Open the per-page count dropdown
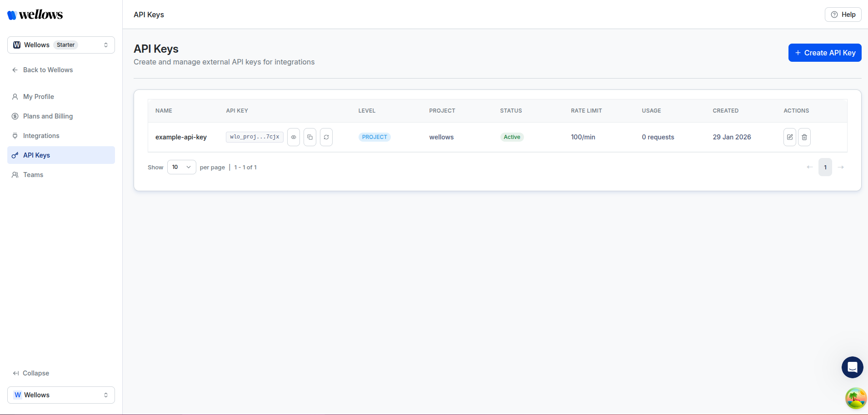Viewport: 868px width, 415px height. 181,167
